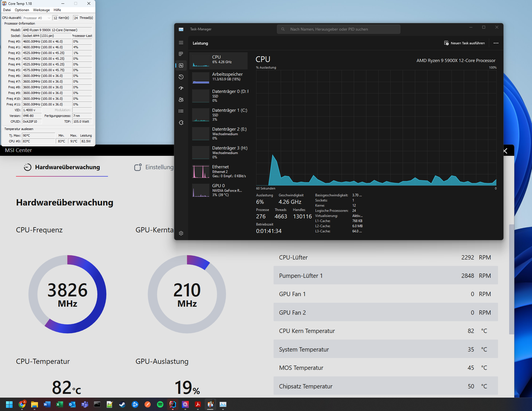Click the VID 1.4000 v value in Core Temp

click(32, 110)
